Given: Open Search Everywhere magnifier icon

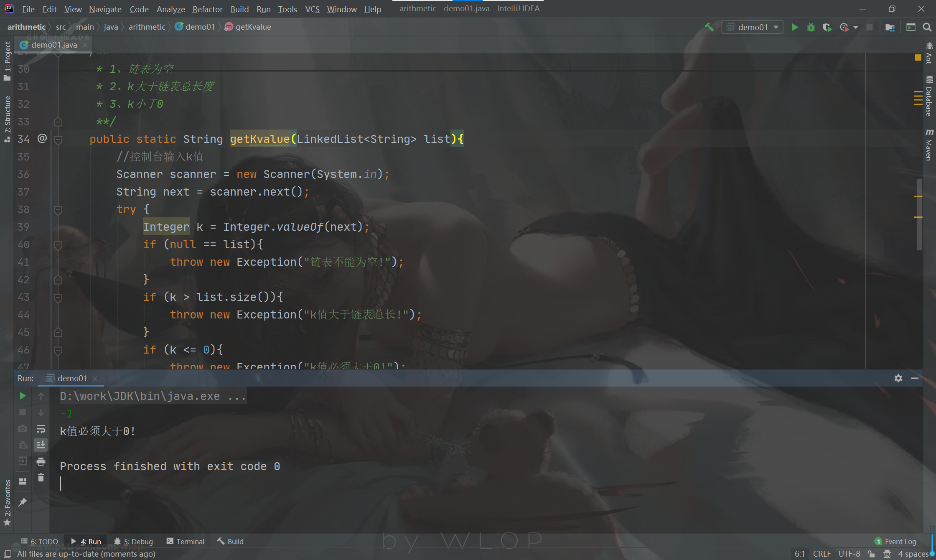Looking at the screenshot, I should pyautogui.click(x=927, y=27).
